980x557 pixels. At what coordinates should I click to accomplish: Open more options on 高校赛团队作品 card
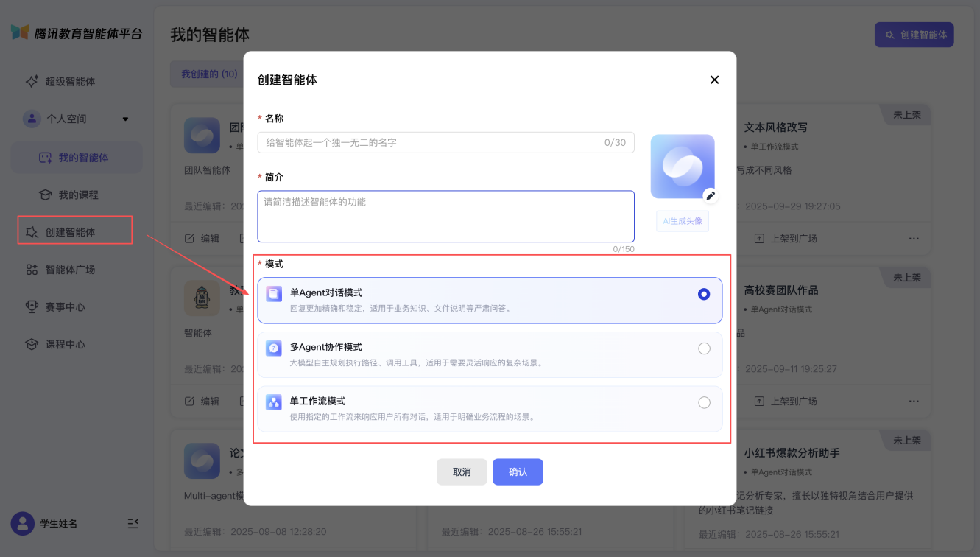(914, 402)
